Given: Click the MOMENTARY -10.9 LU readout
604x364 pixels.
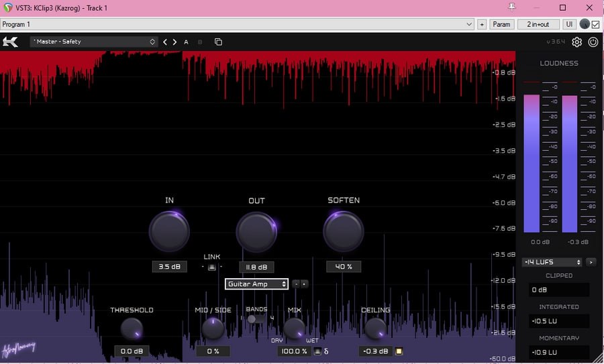Looking at the screenshot, I should (559, 352).
